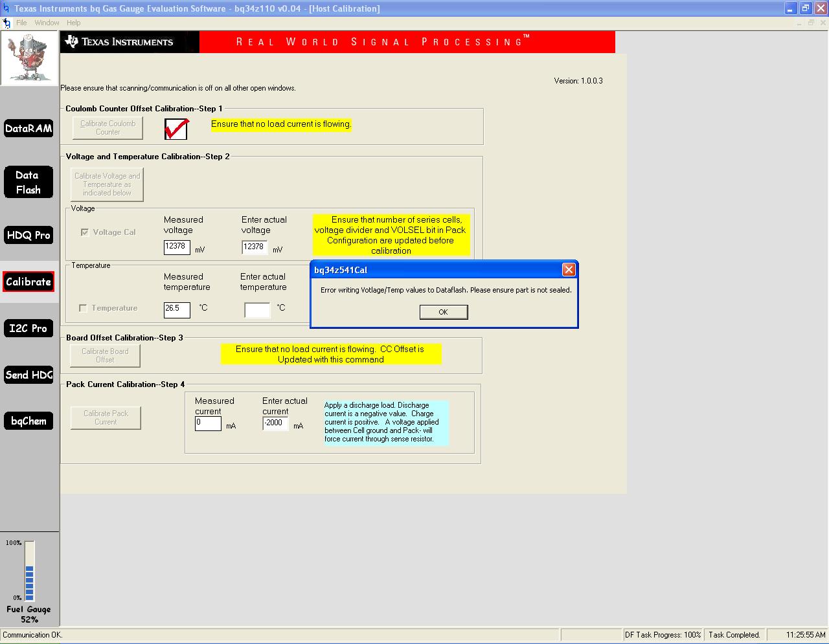829x644 pixels.
Task: Click the 'Version: 1.0.0.3' text
Action: click(x=578, y=81)
